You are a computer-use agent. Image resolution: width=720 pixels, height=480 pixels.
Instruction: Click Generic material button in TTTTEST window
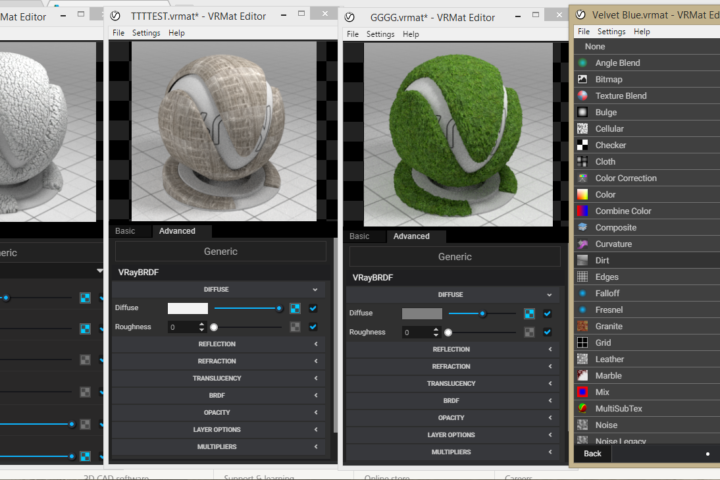coord(220,251)
